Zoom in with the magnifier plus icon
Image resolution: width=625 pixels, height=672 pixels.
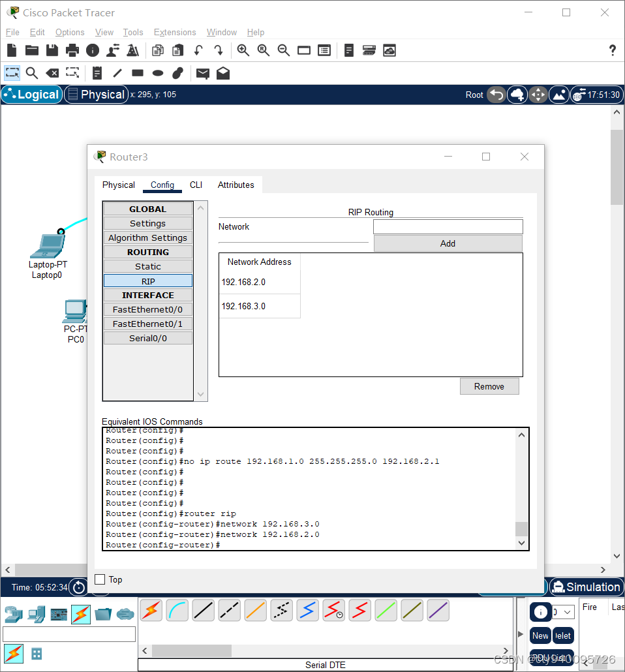(243, 51)
